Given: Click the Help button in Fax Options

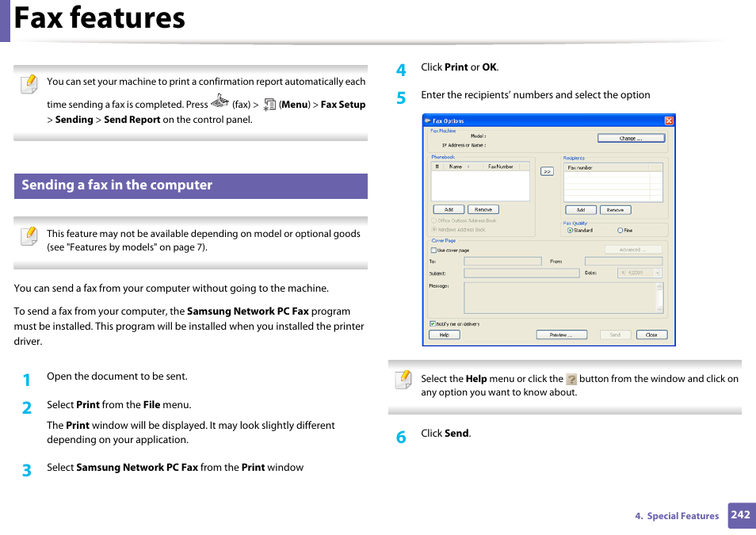Looking at the screenshot, I should point(444,334).
